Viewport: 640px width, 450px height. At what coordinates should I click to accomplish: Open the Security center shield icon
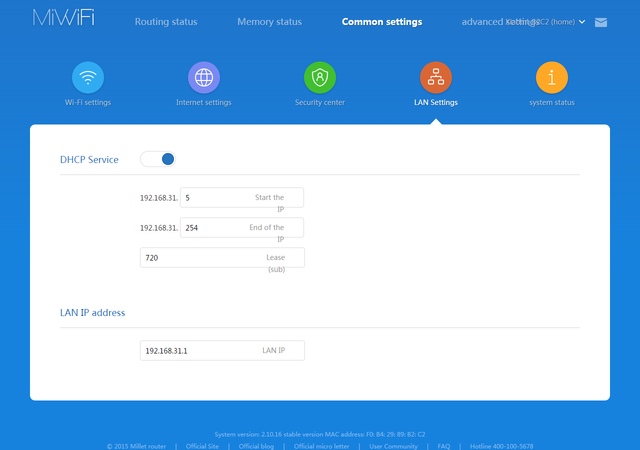(320, 77)
